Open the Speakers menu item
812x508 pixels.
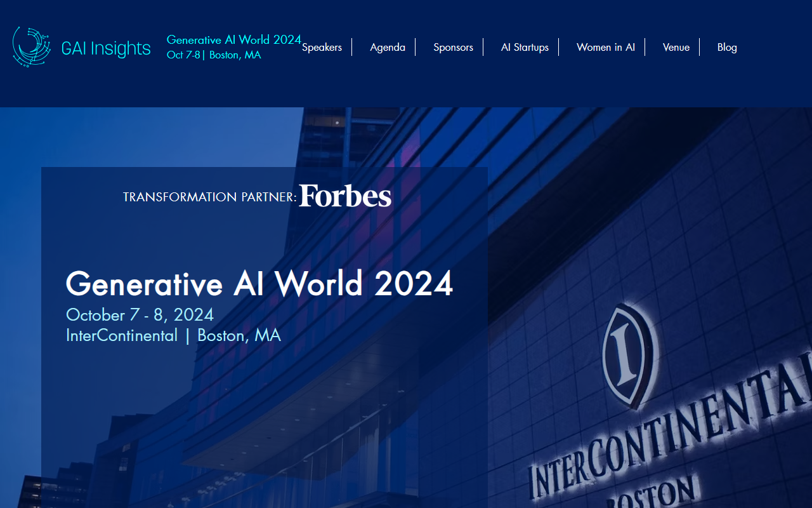click(x=322, y=47)
